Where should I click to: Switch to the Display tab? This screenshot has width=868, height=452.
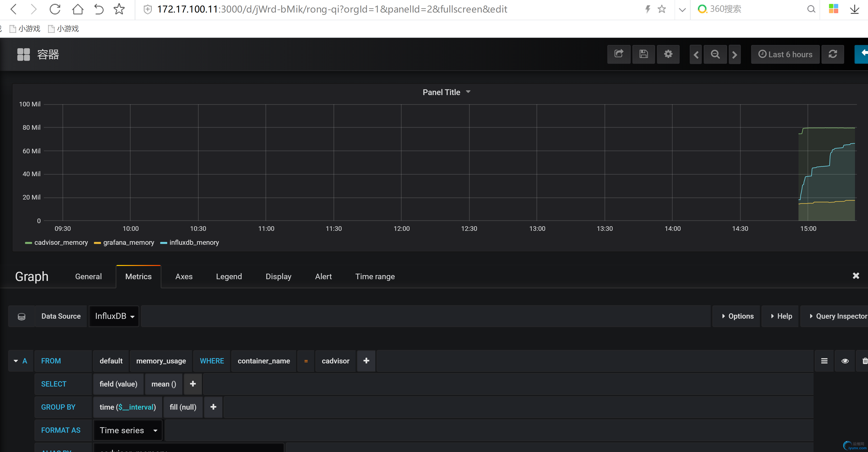point(278,276)
